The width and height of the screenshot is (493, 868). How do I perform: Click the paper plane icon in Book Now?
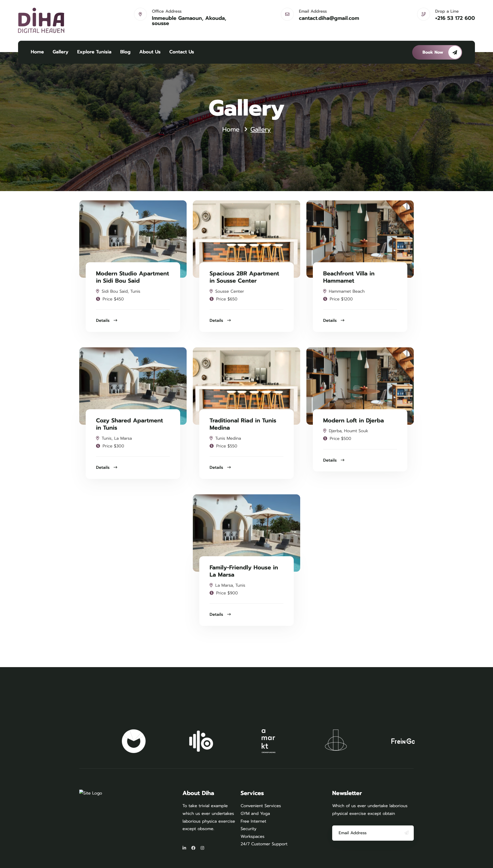[x=454, y=52]
